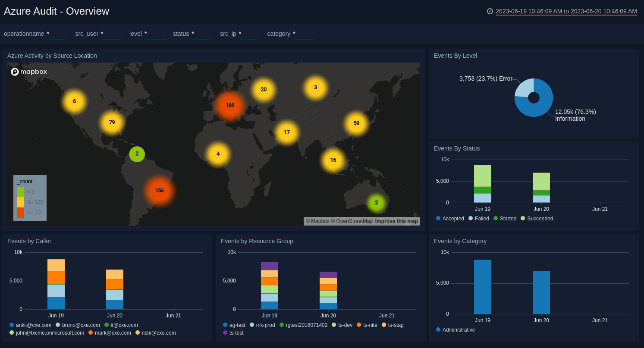Click the green '< 3' map legend swatch
Screen dimensions: 644x348
pos(20,192)
